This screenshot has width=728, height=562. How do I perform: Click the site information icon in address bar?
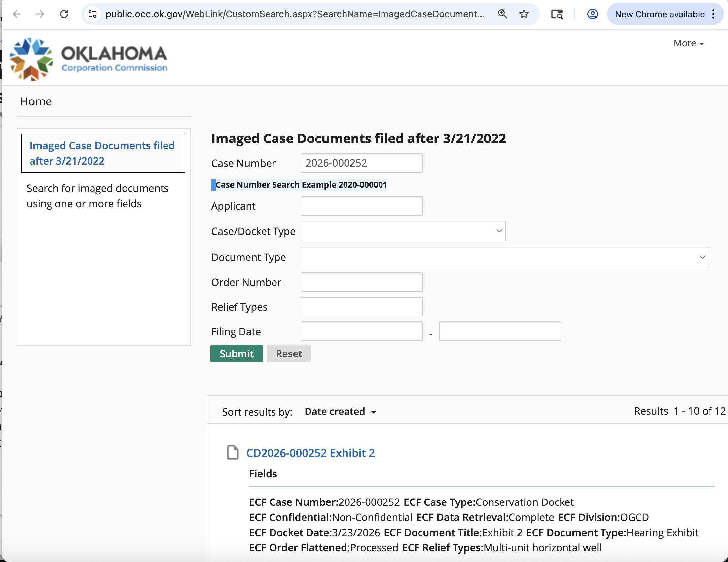point(92,14)
